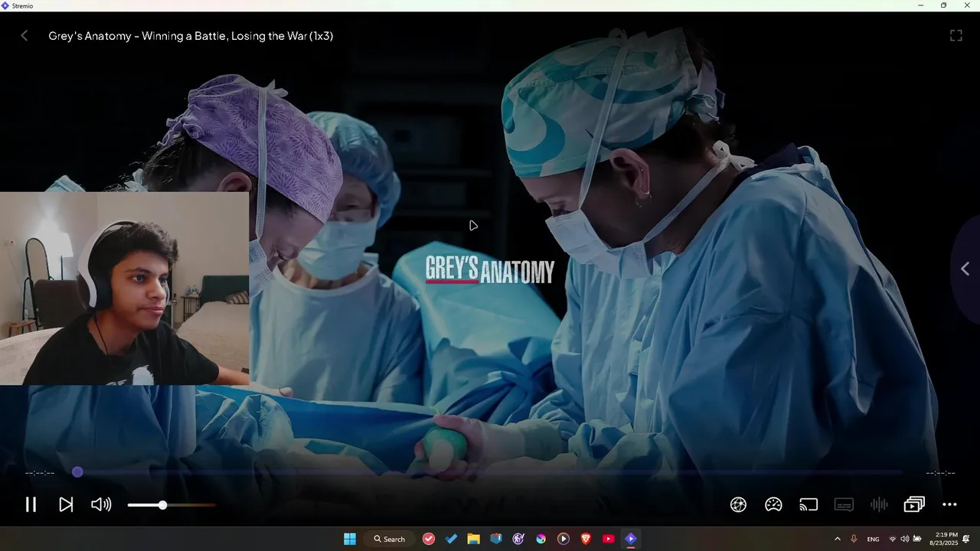Show hidden system tray icons

click(837, 539)
